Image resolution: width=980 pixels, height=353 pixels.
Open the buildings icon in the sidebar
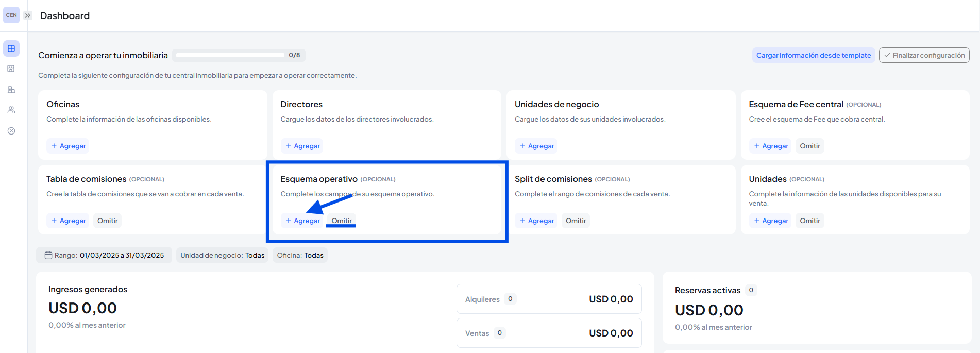(11, 90)
